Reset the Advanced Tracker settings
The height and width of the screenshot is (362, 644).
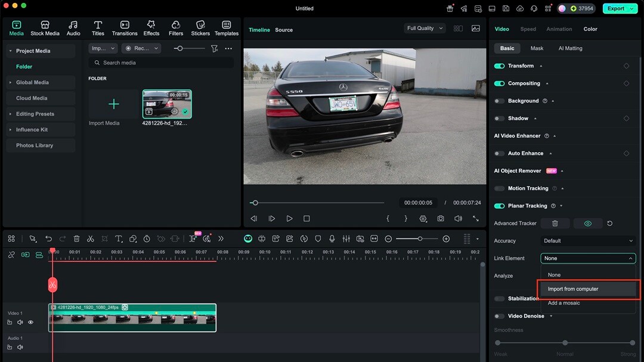coord(609,223)
